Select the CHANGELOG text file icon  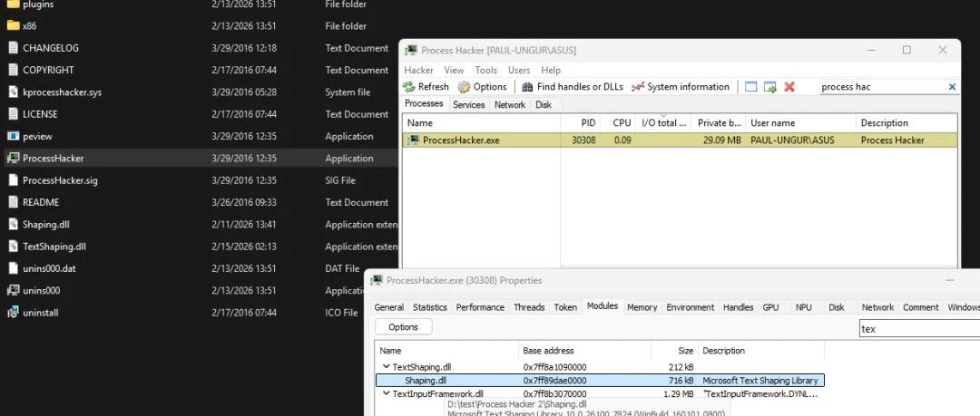[x=13, y=47]
